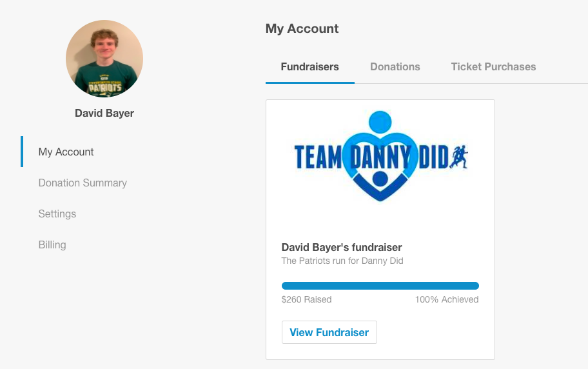Click the 100% Achieved label
Viewport: 588px width, 369px height.
(447, 299)
